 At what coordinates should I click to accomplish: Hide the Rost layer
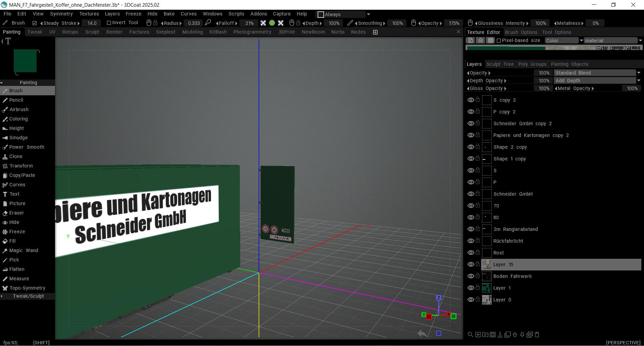471,253
